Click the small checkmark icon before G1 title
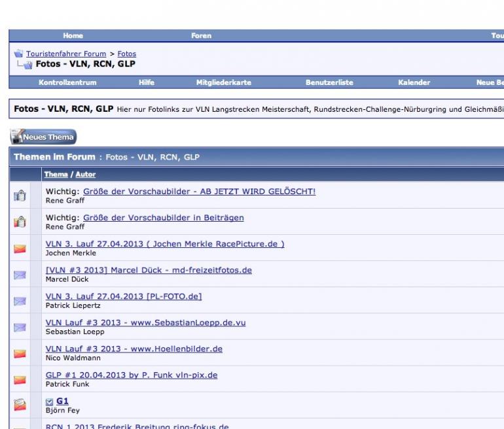Screen dimensions: 504x429 pos(49,401)
